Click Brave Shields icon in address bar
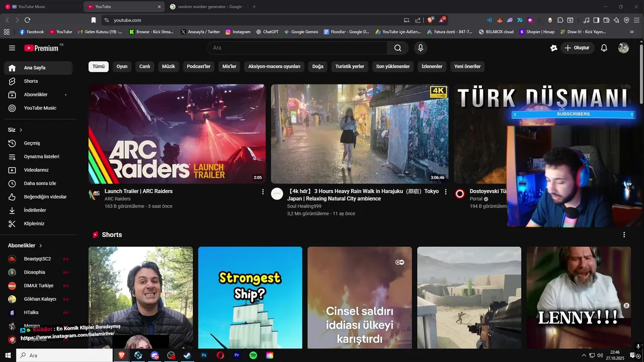The height and width of the screenshot is (362, 644). pos(430,20)
